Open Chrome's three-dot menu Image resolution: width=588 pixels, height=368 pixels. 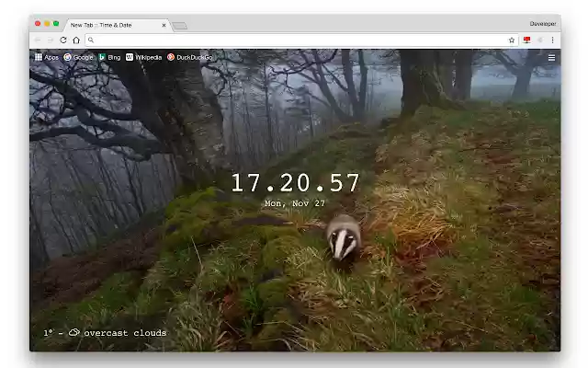point(552,40)
